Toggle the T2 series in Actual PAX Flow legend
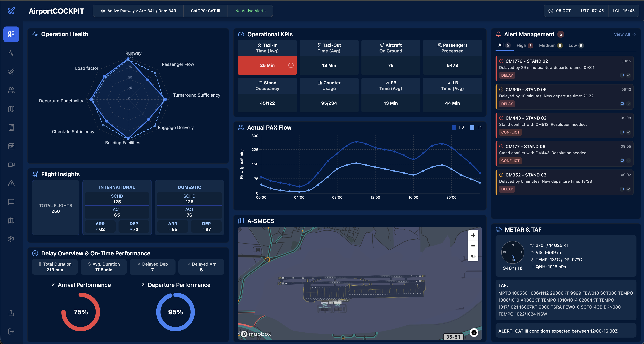644x344 pixels. click(458, 127)
